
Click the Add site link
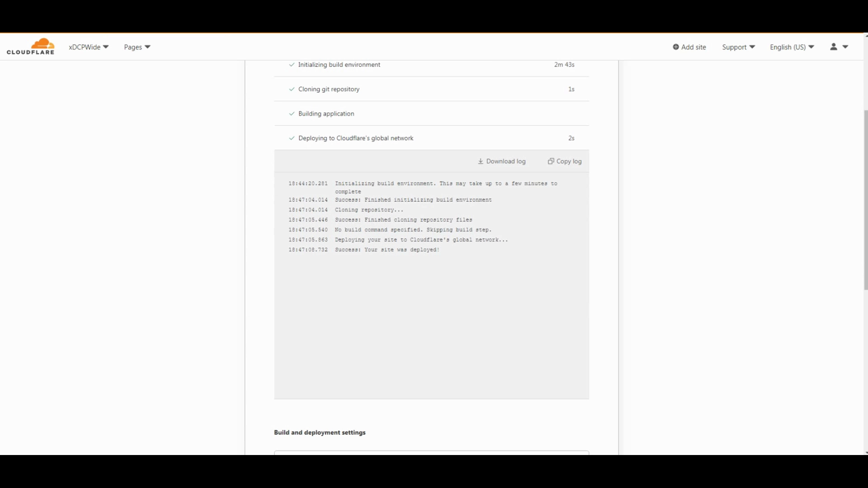tap(693, 47)
